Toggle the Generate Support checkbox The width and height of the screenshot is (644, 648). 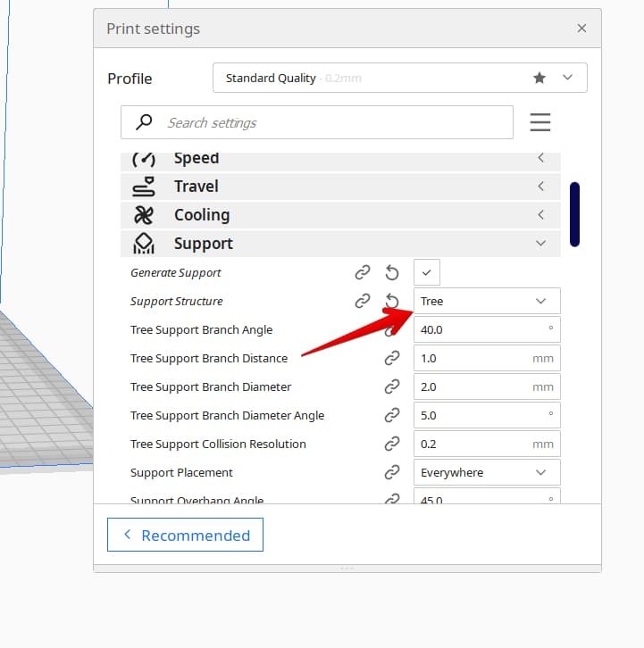(426, 272)
